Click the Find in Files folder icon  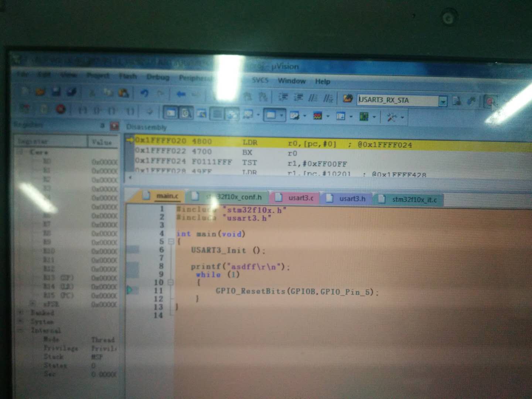pyautogui.click(x=348, y=99)
